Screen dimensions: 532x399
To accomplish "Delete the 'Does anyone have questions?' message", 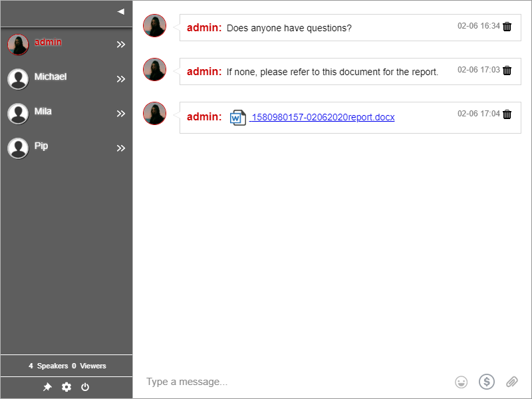I will pyautogui.click(x=507, y=27).
